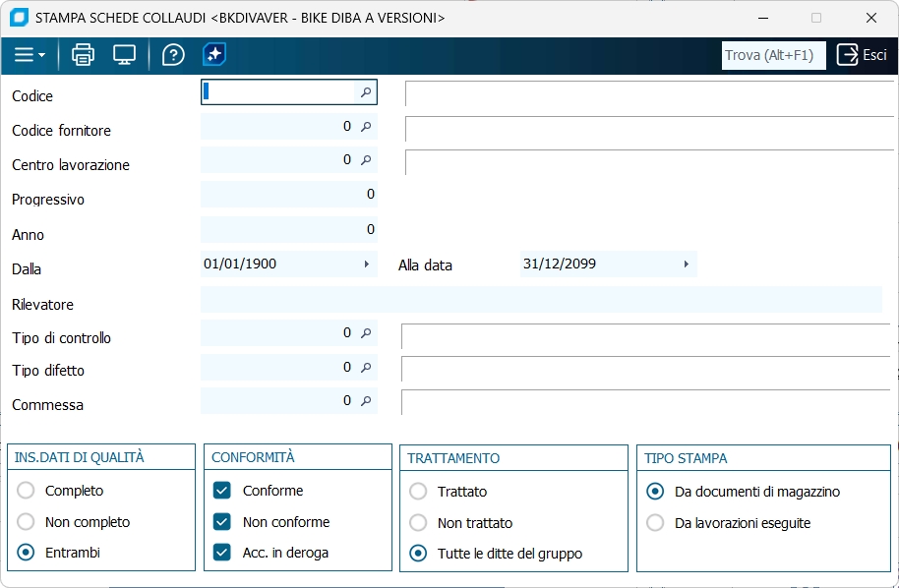The width and height of the screenshot is (899, 588).
Task: Open help with question mark icon
Action: coord(173,55)
